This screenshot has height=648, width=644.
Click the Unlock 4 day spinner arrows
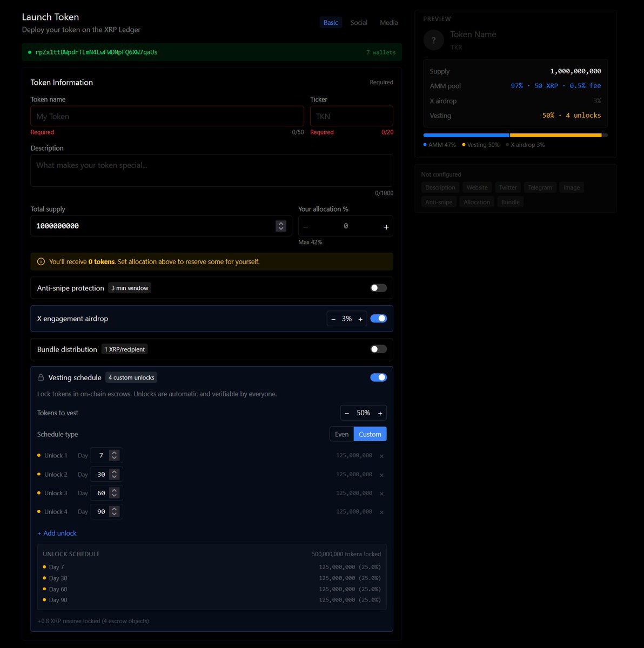114,511
